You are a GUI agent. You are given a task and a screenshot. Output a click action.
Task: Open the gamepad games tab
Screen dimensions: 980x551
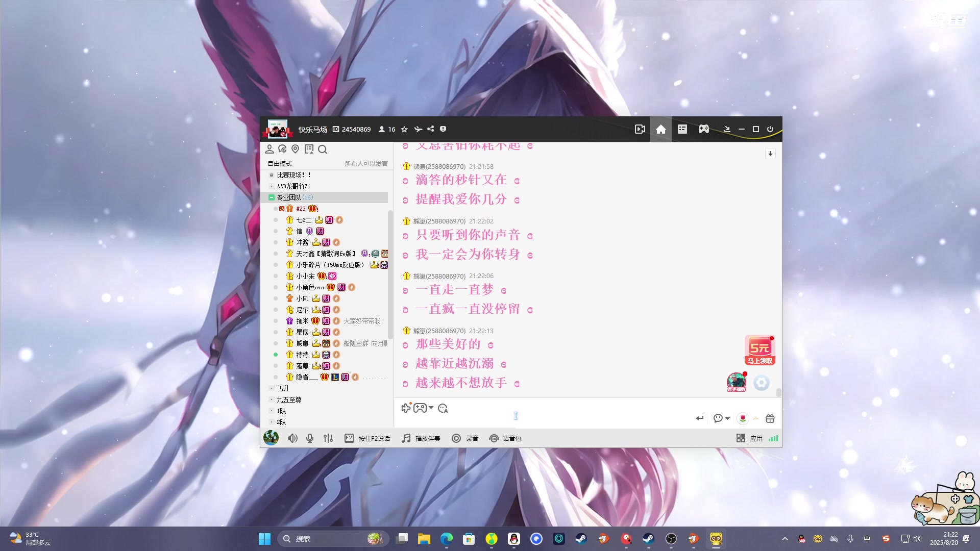(704, 129)
